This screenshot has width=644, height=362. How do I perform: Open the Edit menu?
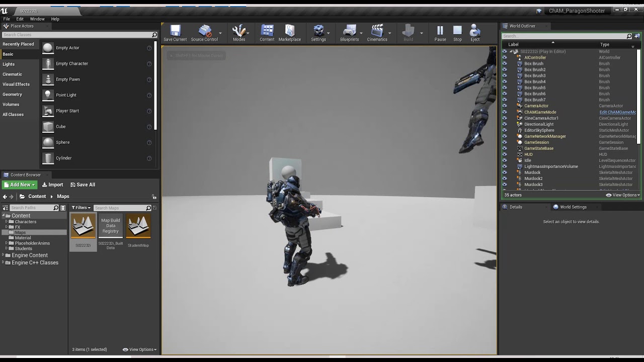(x=20, y=19)
